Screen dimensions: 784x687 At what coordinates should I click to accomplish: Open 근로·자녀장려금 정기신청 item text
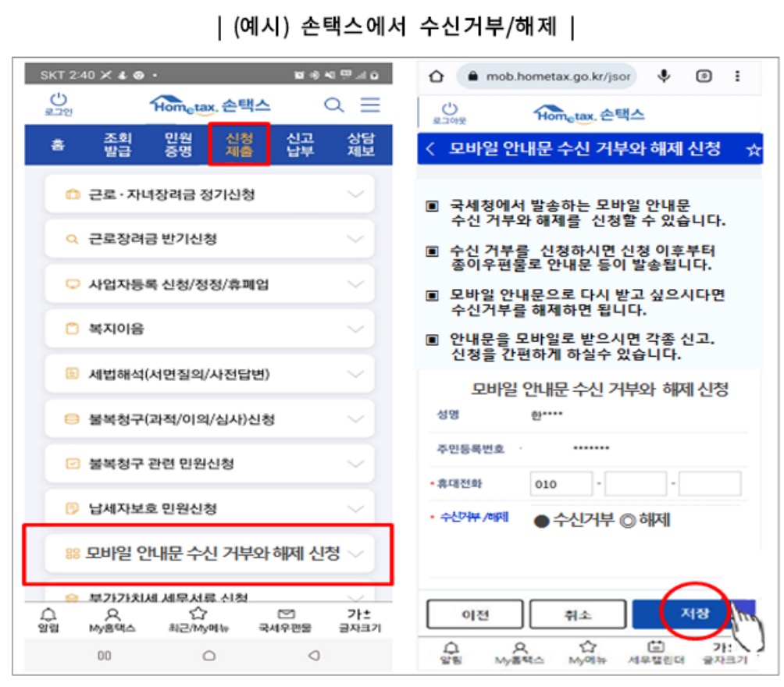[x=172, y=194]
